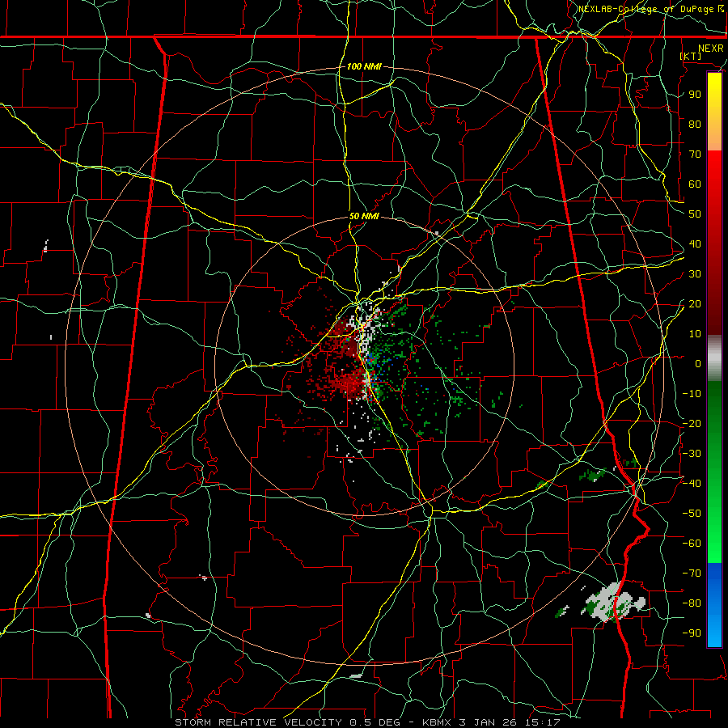Click the 40 value on the velocity scale
The image size is (728, 728).
695,243
